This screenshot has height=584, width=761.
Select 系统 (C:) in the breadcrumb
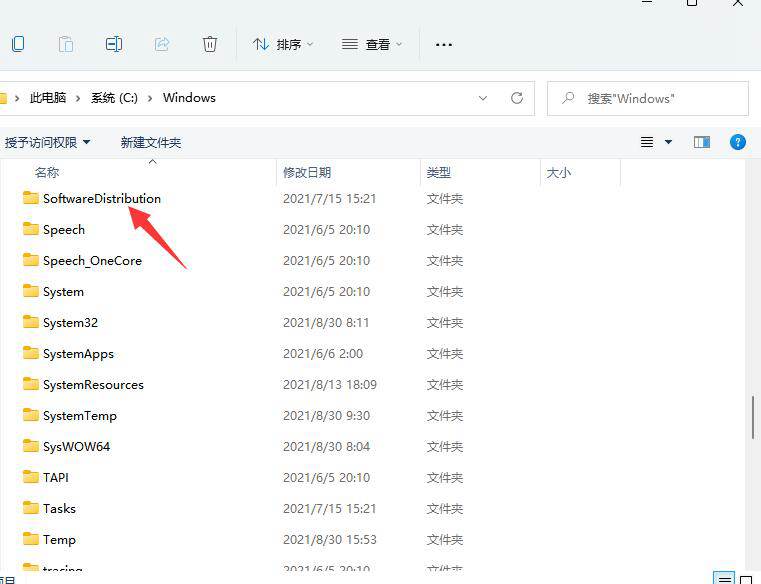(x=115, y=98)
